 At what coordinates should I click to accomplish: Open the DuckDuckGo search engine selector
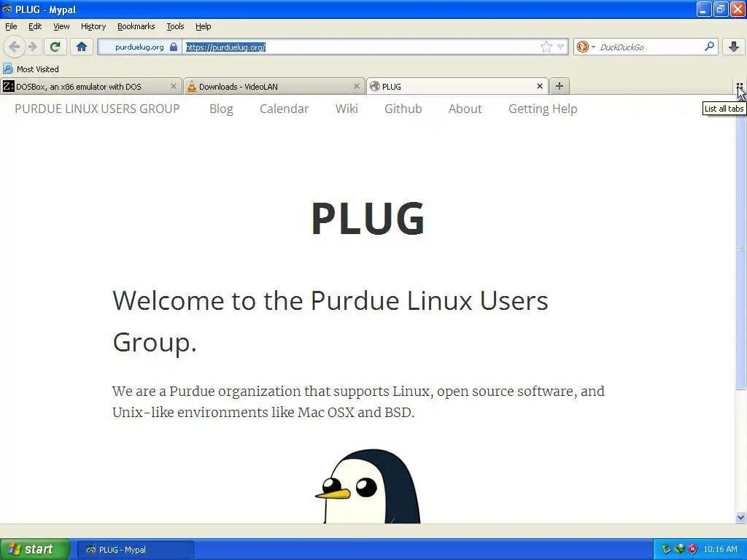[586, 47]
